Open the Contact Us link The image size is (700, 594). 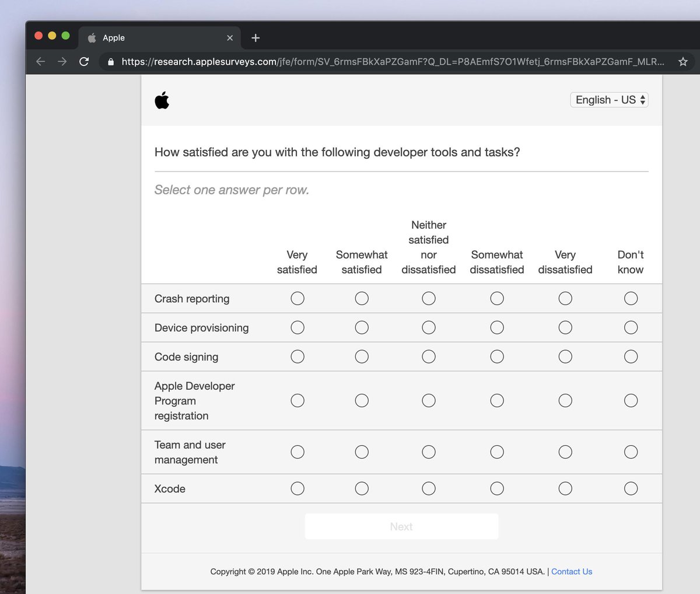(x=572, y=572)
